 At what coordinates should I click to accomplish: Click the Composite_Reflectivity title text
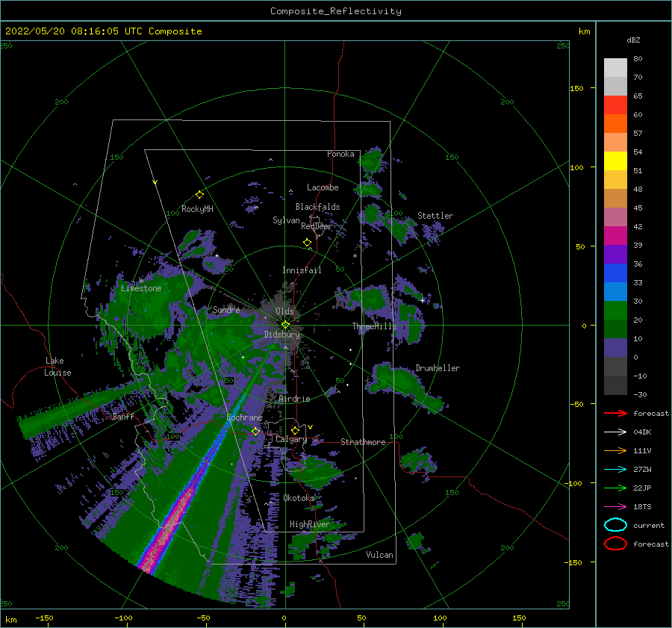[335, 11]
